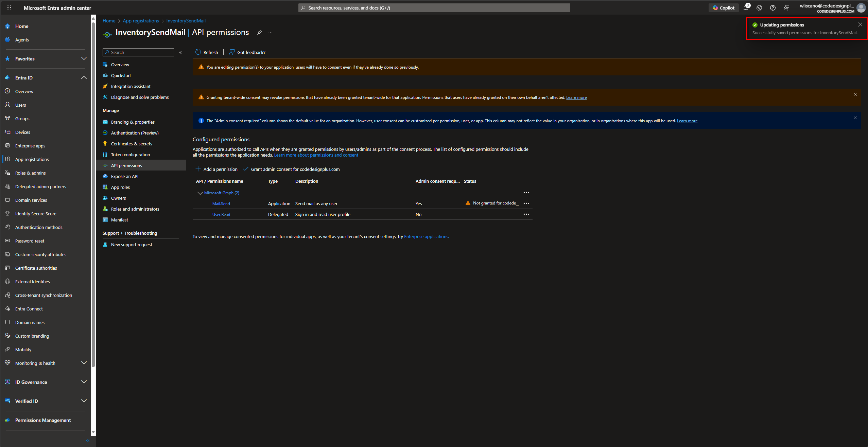Open the account avatar menu

tap(861, 8)
